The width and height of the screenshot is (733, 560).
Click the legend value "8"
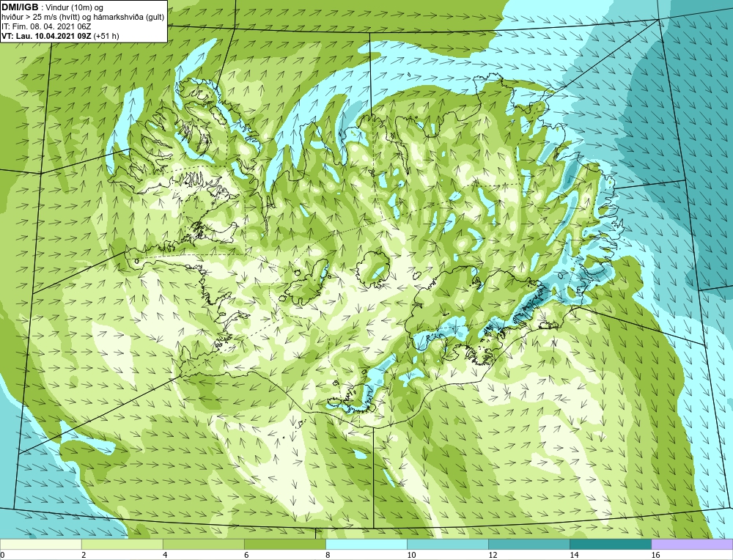click(328, 555)
